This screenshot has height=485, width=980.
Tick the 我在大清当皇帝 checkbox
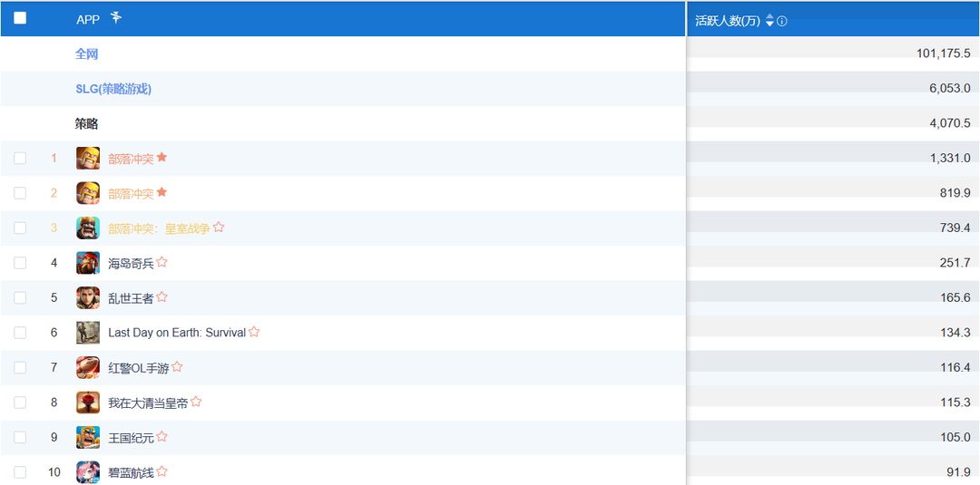pyautogui.click(x=20, y=403)
